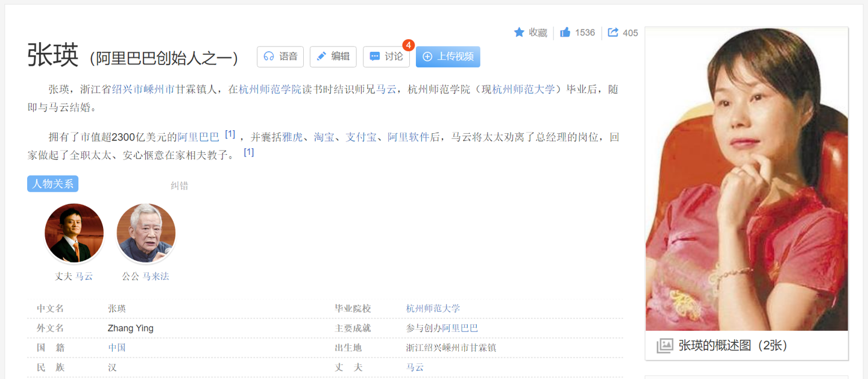Open 杭州师范大学 link in 毕业院校 row

[433, 309]
